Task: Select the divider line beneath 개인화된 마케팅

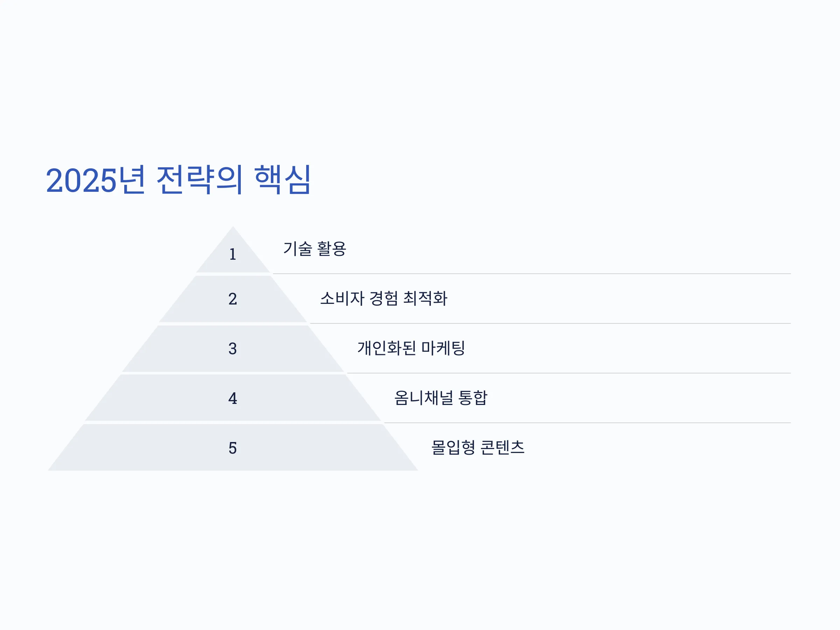Action: [569, 373]
